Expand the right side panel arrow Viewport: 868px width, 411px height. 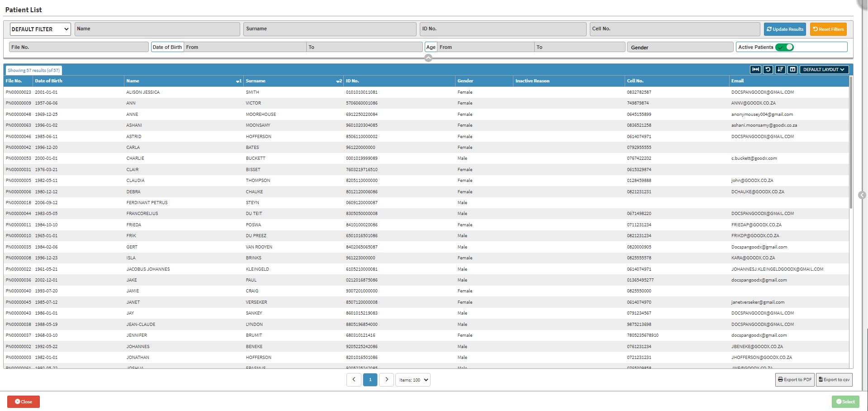coord(862,195)
